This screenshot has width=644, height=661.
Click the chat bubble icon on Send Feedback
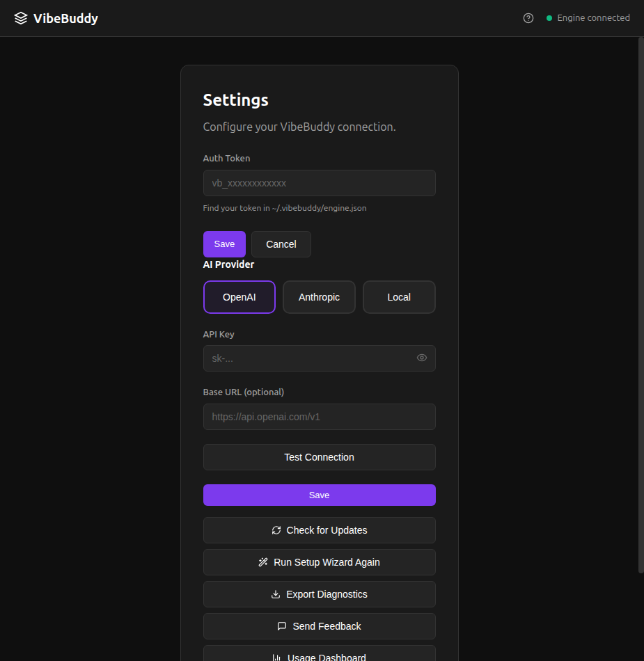(281, 626)
